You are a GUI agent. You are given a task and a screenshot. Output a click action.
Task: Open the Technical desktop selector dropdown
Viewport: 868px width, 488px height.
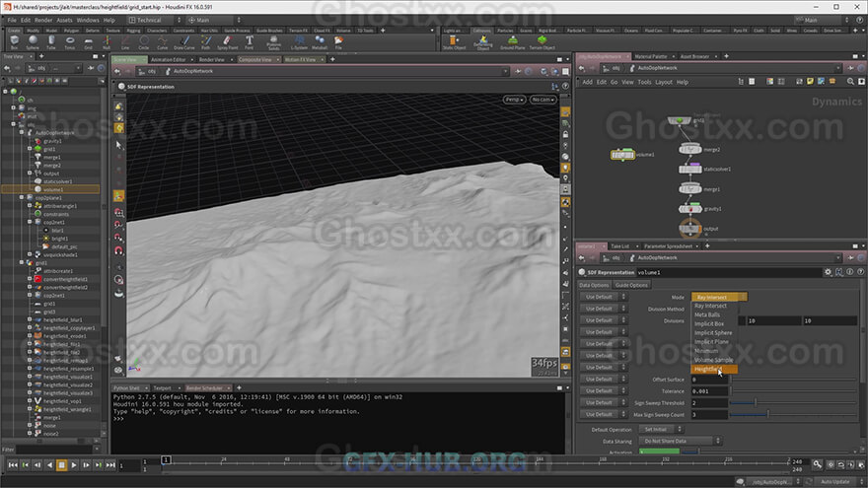coord(155,20)
